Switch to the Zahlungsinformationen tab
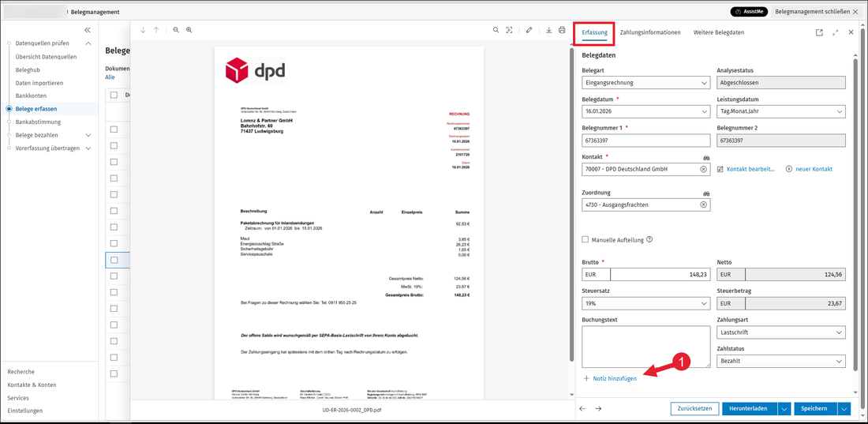868x424 pixels. (x=650, y=32)
